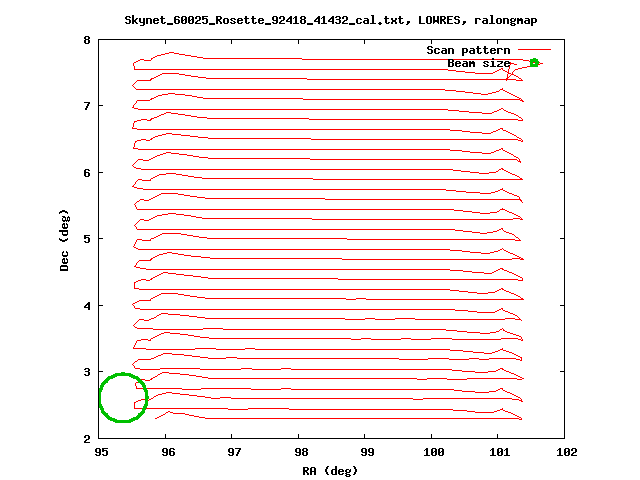
Task: Click the 'Scan pattern' legend label
Action: [x=468, y=50]
